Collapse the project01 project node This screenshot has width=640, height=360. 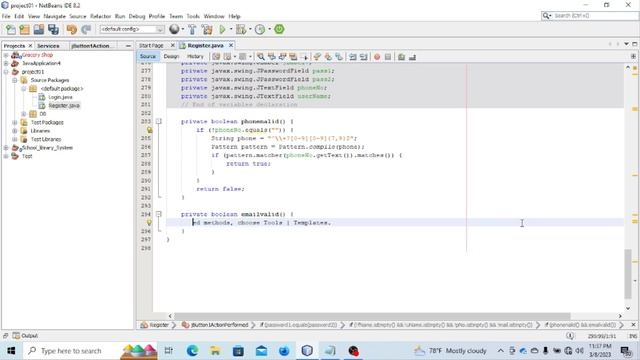[x=6, y=72]
